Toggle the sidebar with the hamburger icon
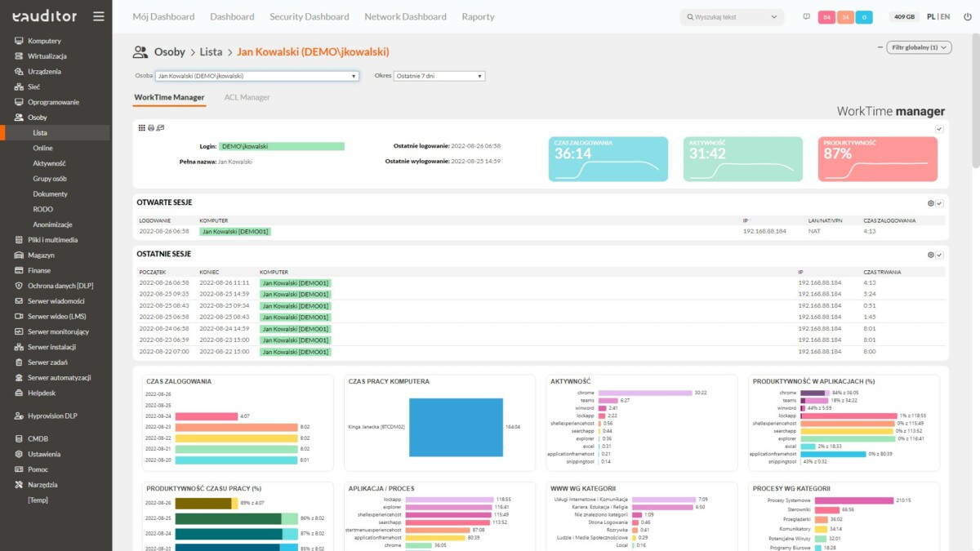 pyautogui.click(x=99, y=15)
